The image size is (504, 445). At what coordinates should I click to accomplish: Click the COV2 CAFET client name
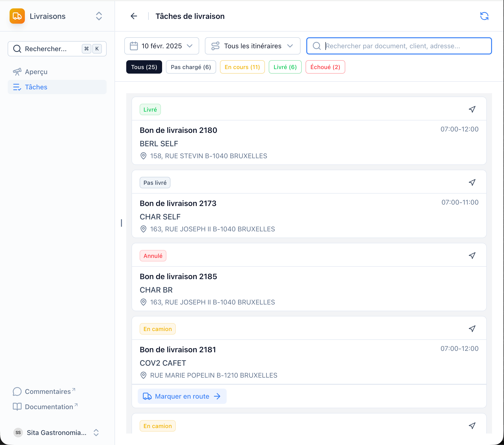pyautogui.click(x=163, y=363)
